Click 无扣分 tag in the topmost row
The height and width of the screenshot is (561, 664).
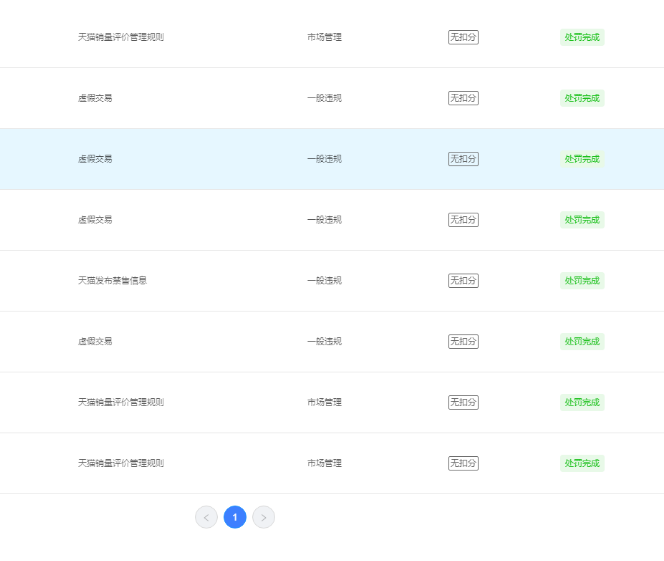tap(463, 37)
